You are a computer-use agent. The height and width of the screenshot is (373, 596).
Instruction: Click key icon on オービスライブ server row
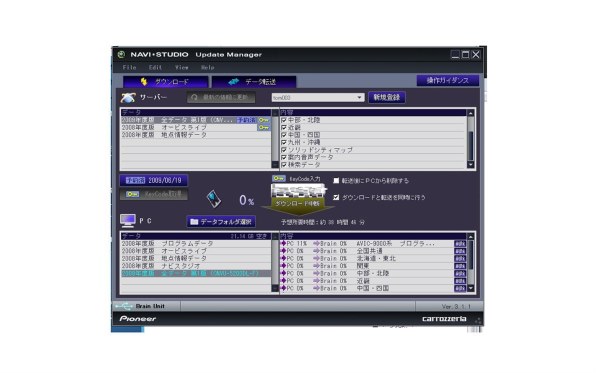pos(264,127)
